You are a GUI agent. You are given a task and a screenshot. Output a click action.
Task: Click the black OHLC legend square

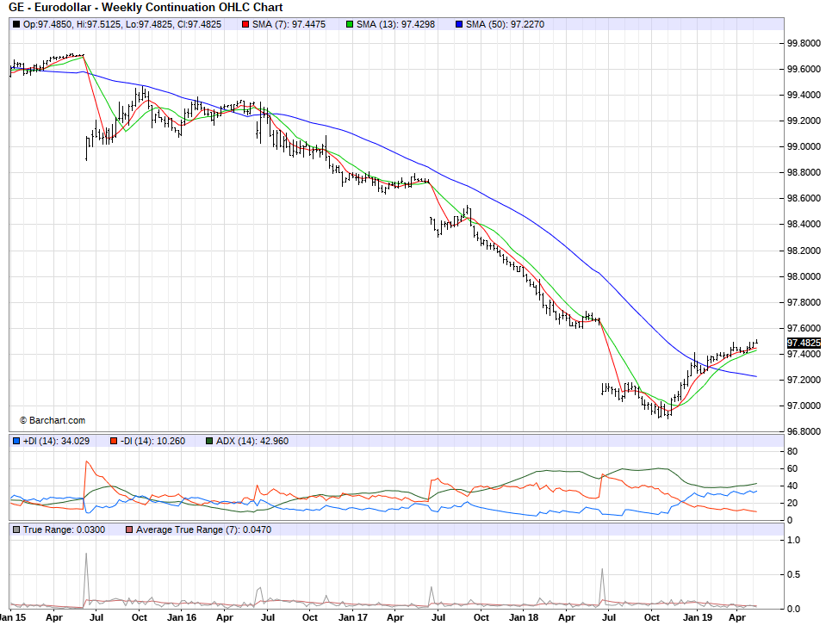pyautogui.click(x=16, y=24)
